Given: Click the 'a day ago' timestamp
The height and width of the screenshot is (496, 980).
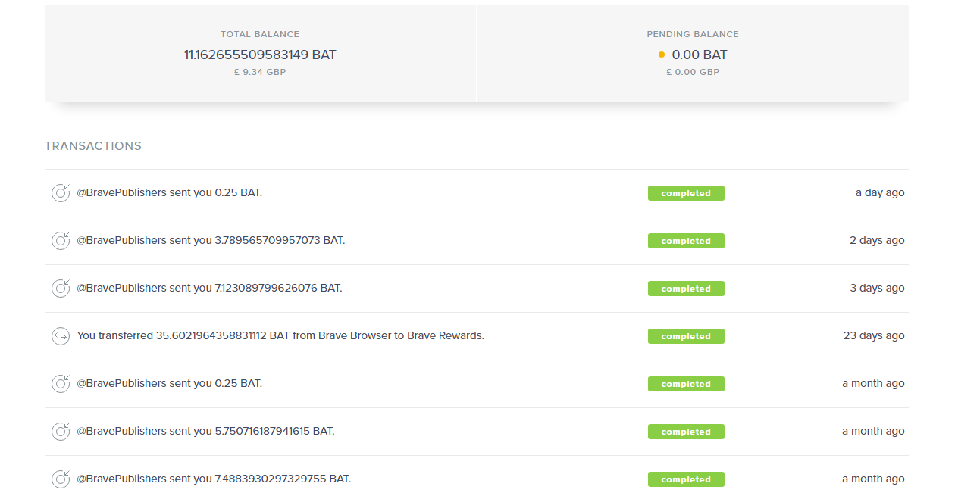Looking at the screenshot, I should 880,192.
